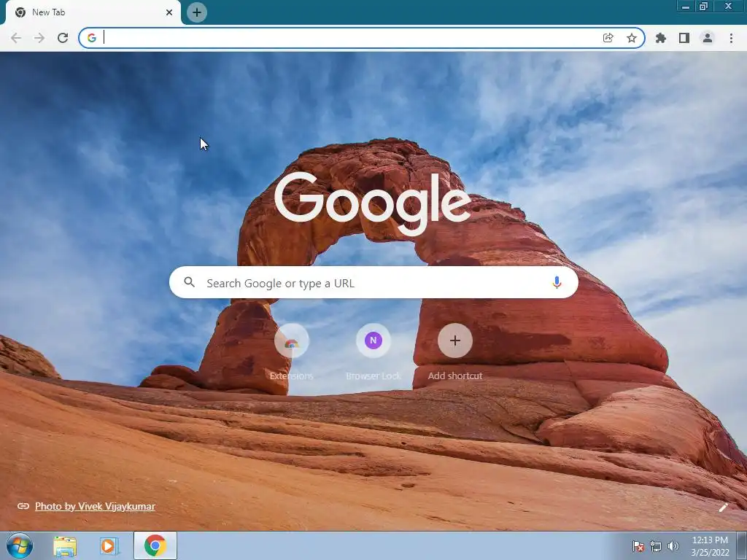Open Chrome's three-dot menu
Image resolution: width=747 pixels, height=560 pixels.
[731, 38]
